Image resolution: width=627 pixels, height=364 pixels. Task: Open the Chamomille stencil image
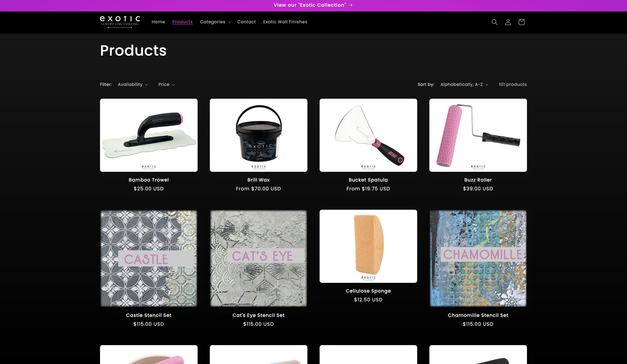(x=478, y=258)
